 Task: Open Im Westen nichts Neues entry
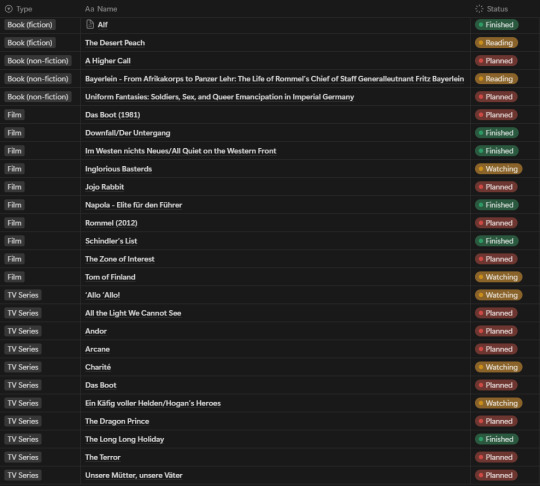pos(180,151)
